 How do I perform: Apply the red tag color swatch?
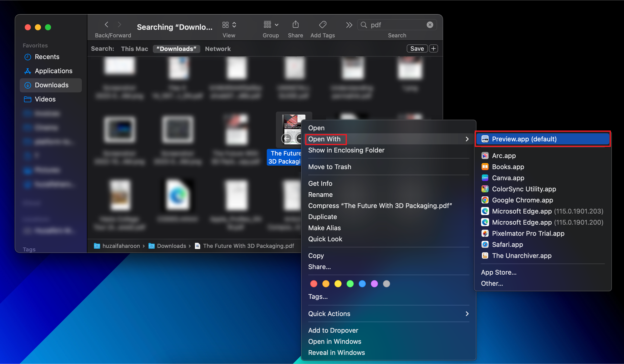tap(314, 284)
